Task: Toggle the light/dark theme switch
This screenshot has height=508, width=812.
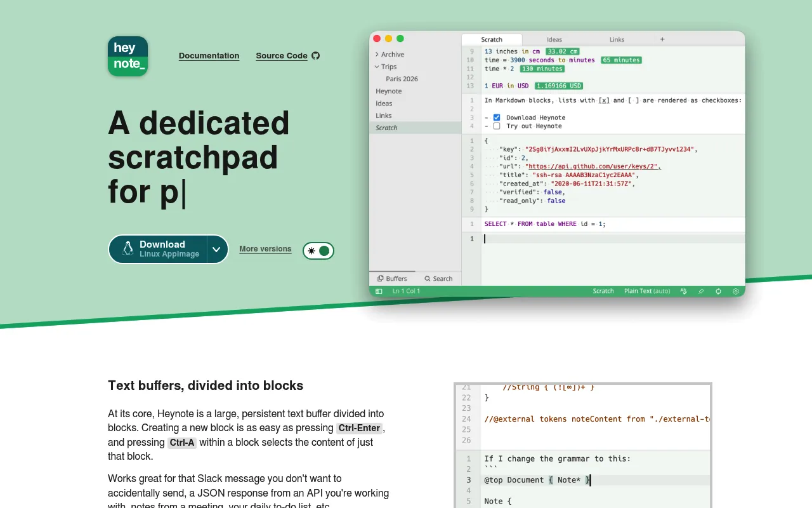Action: point(318,251)
